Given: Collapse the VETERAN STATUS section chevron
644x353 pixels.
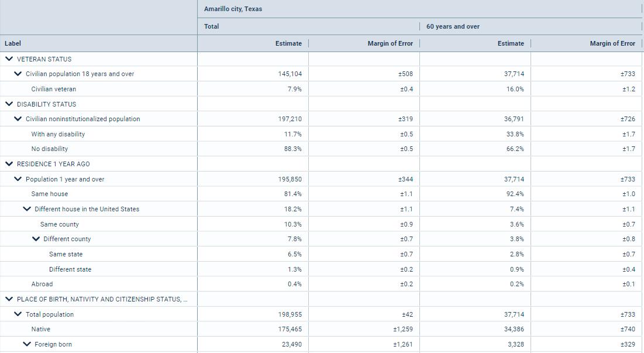Looking at the screenshot, I should coord(9,59).
